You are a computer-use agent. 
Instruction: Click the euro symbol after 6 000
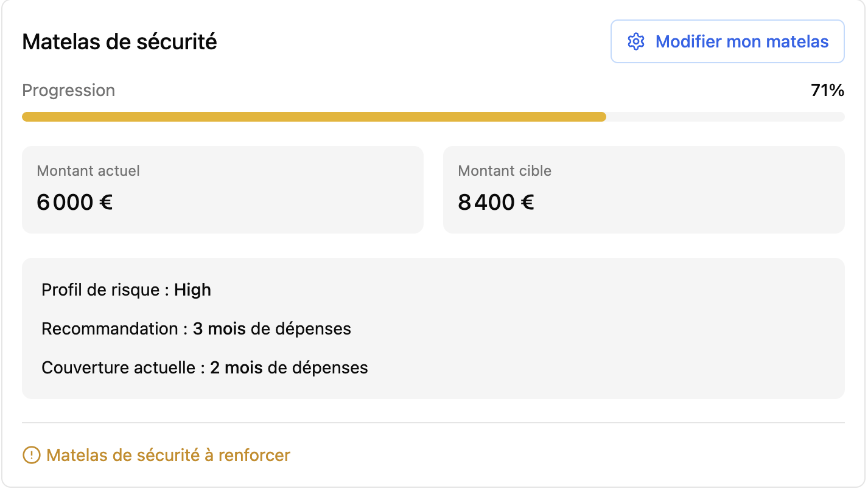106,203
